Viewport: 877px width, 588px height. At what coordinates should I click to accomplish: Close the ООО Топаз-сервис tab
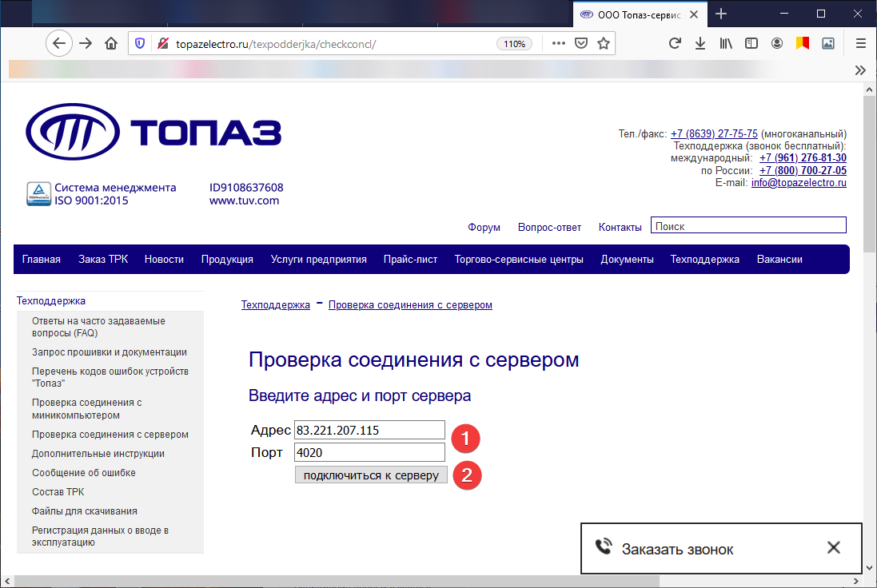pyautogui.click(x=694, y=14)
